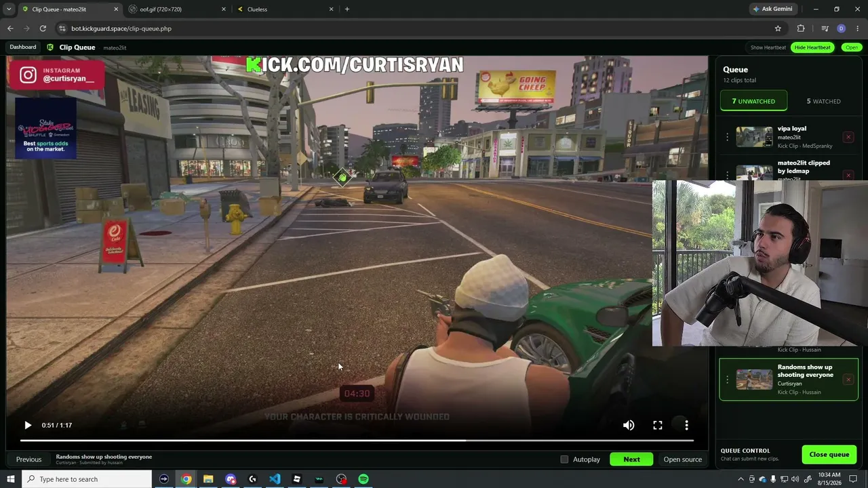Go back to the previous page

(x=10, y=28)
